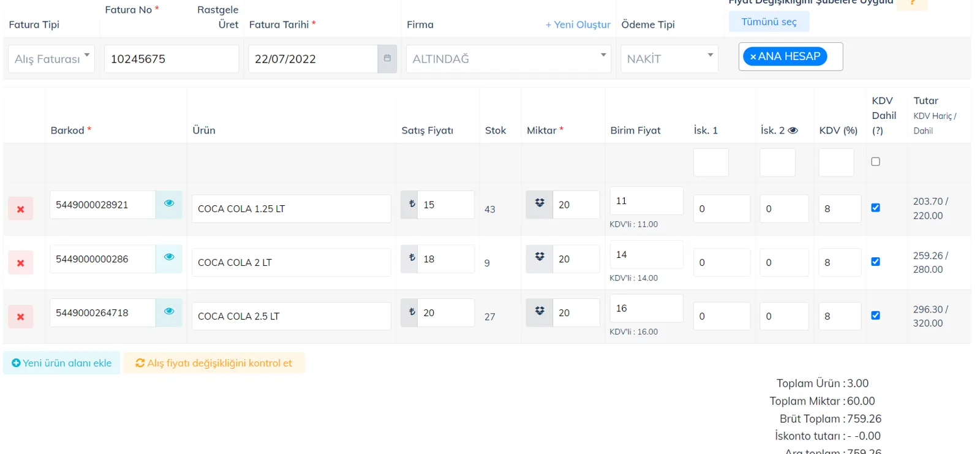Image resolution: width=980 pixels, height=454 pixels.
Task: Click Alış fiyatı değişikliğini kontrol et
Action: click(214, 363)
